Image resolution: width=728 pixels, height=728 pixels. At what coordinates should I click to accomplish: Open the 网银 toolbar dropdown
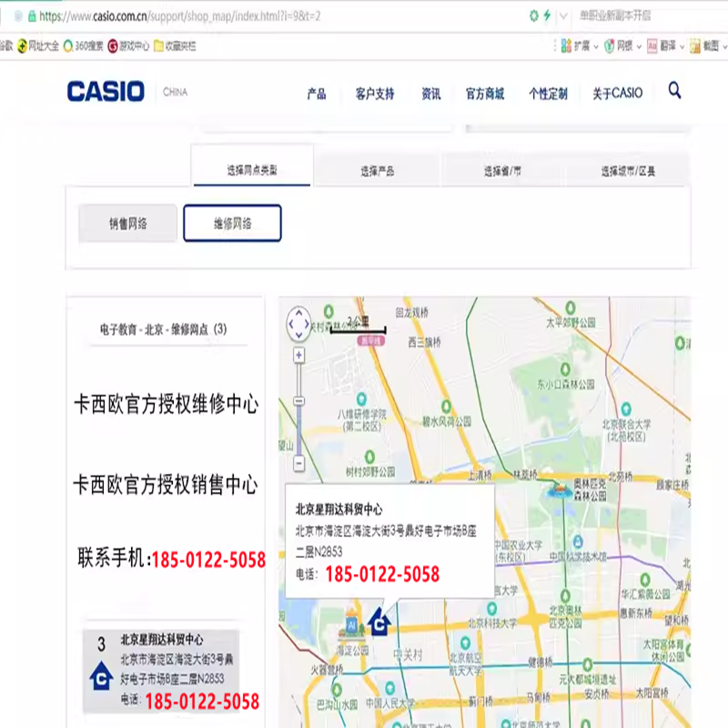coord(622,45)
